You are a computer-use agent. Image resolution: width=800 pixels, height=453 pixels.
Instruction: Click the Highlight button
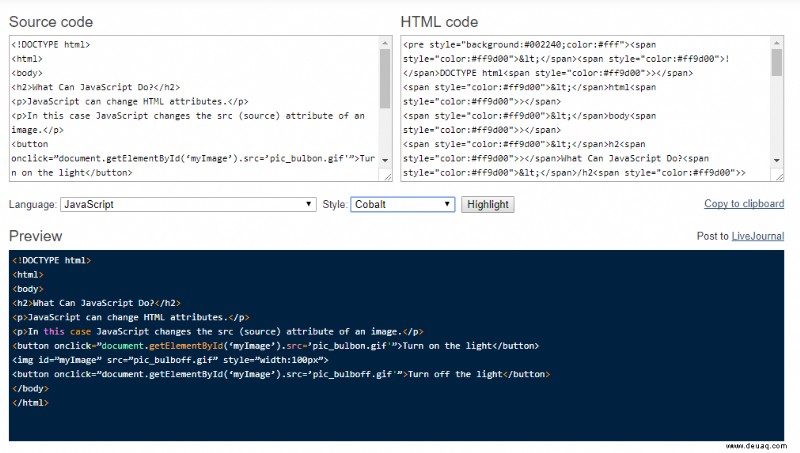click(x=488, y=205)
